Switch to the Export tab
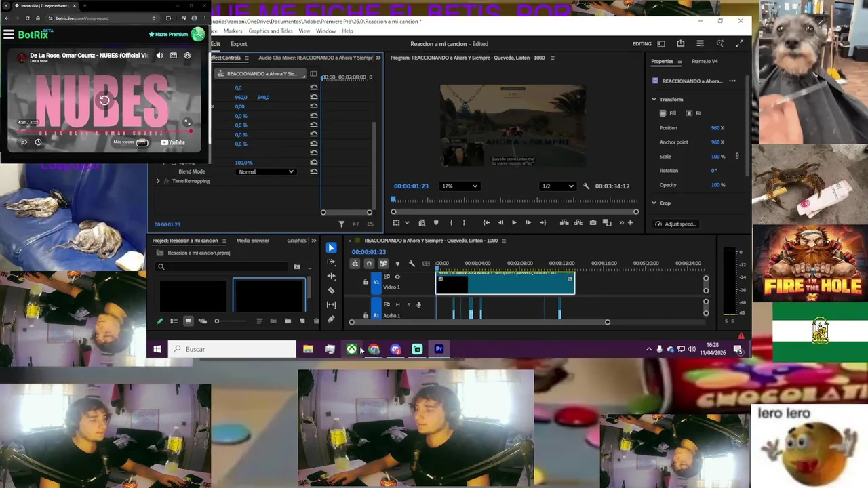The image size is (868, 488). 239,44
